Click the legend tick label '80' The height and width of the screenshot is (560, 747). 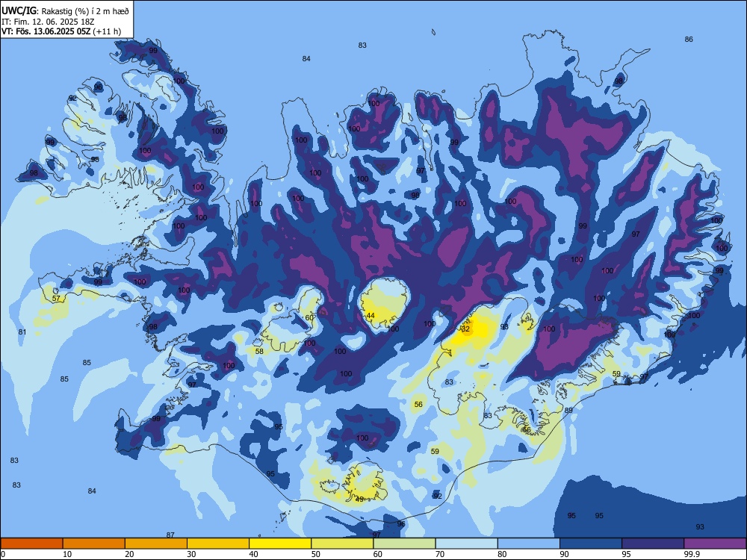point(502,554)
